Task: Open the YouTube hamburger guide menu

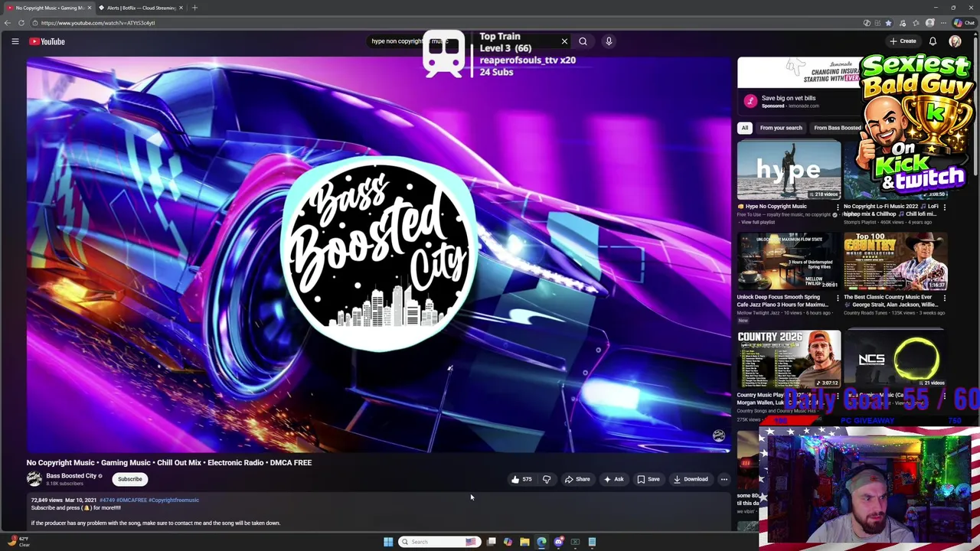Action: 15,41
